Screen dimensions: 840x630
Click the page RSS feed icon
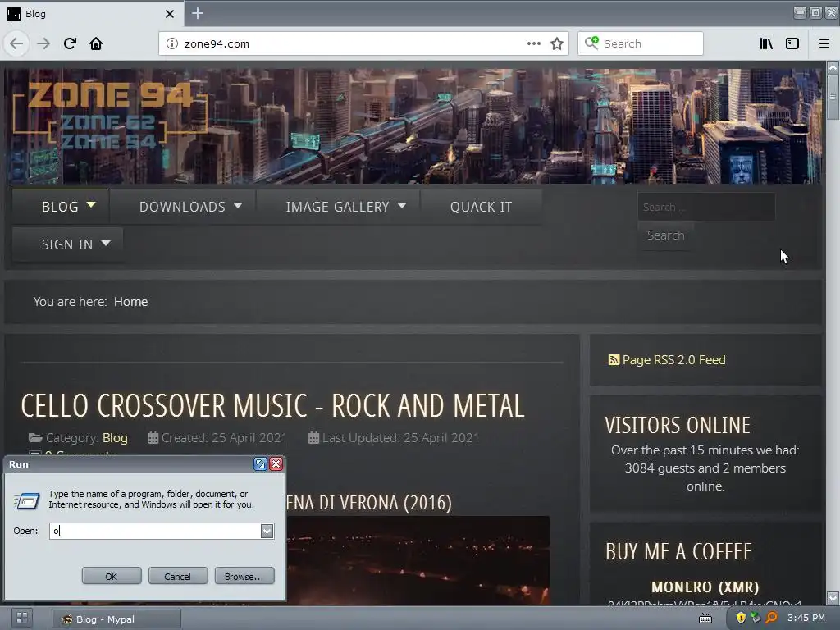click(x=614, y=360)
